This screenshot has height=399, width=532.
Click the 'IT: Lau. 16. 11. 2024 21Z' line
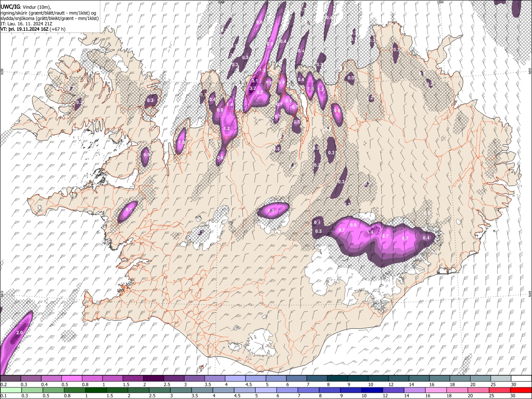[x=27, y=24]
